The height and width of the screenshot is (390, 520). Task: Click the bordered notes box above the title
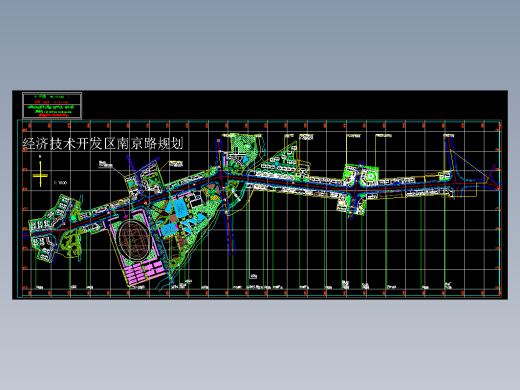[x=52, y=105]
